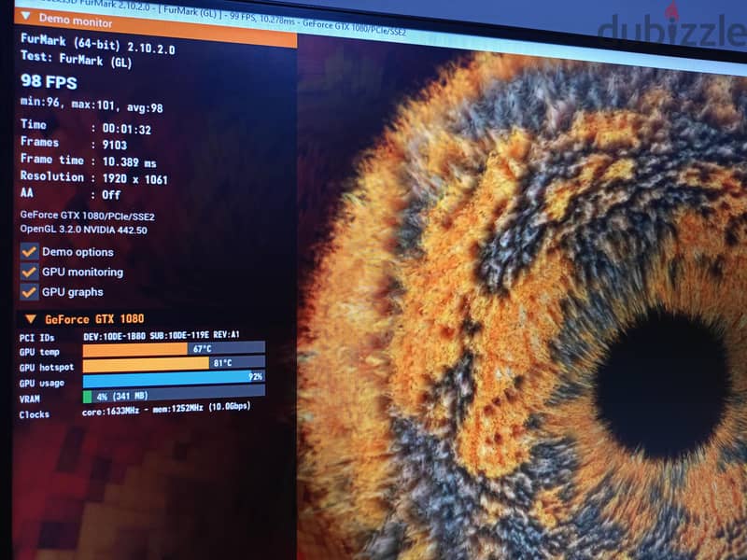
Task: Click the Frames value 9103
Action: coord(115,145)
